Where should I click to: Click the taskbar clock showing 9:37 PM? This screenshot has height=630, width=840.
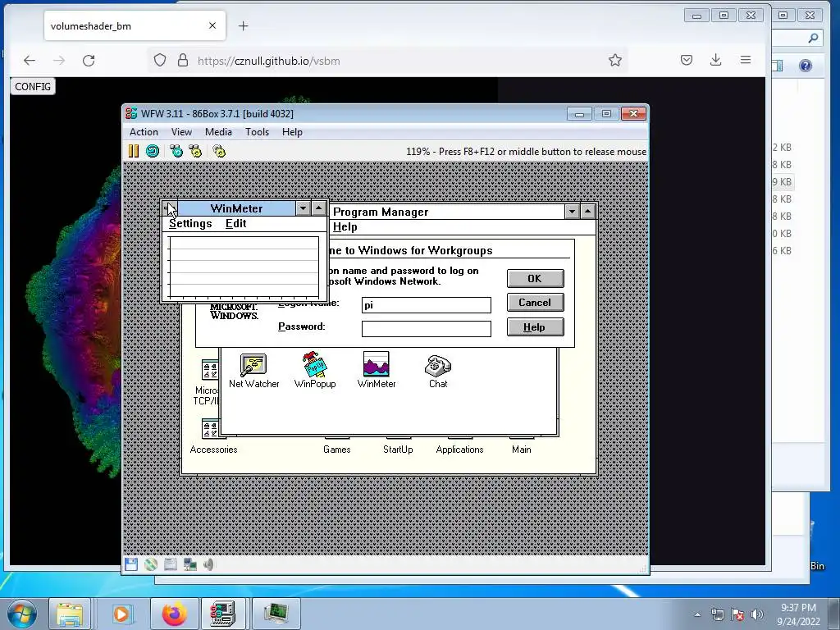point(798,614)
